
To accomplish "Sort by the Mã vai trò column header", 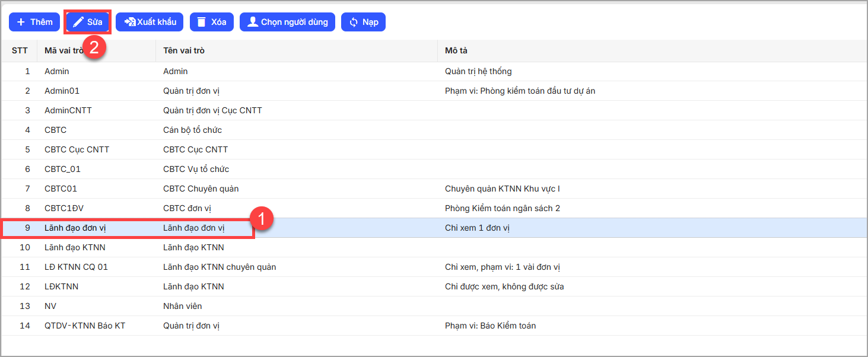I will pos(62,51).
